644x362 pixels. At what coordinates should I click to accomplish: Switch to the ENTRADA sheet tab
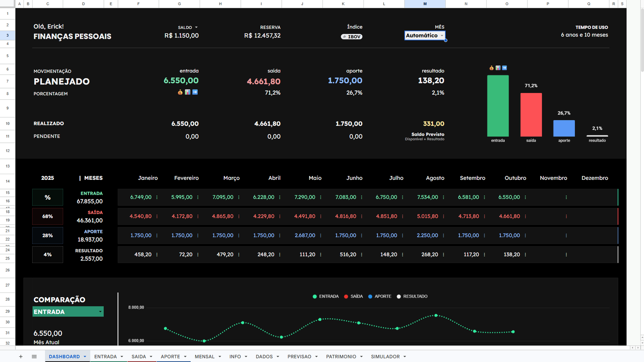(105, 357)
